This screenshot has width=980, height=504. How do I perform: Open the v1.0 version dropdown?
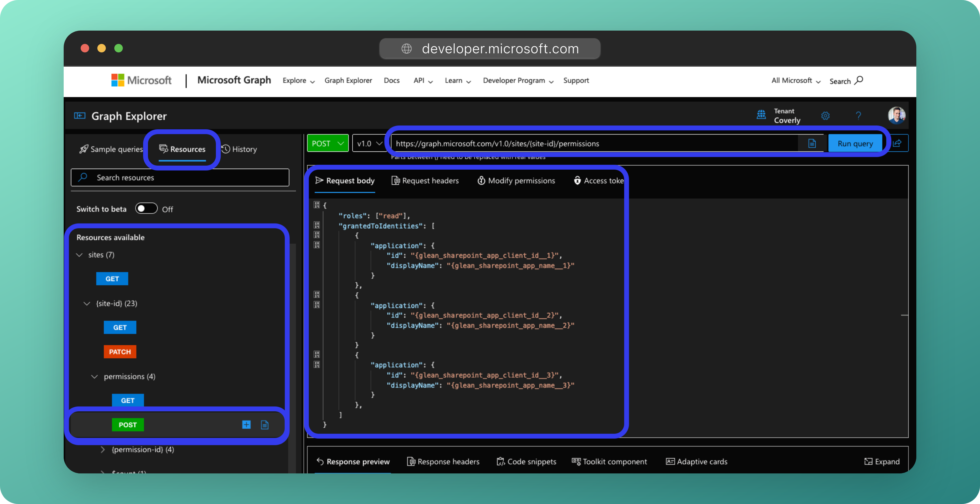[369, 143]
